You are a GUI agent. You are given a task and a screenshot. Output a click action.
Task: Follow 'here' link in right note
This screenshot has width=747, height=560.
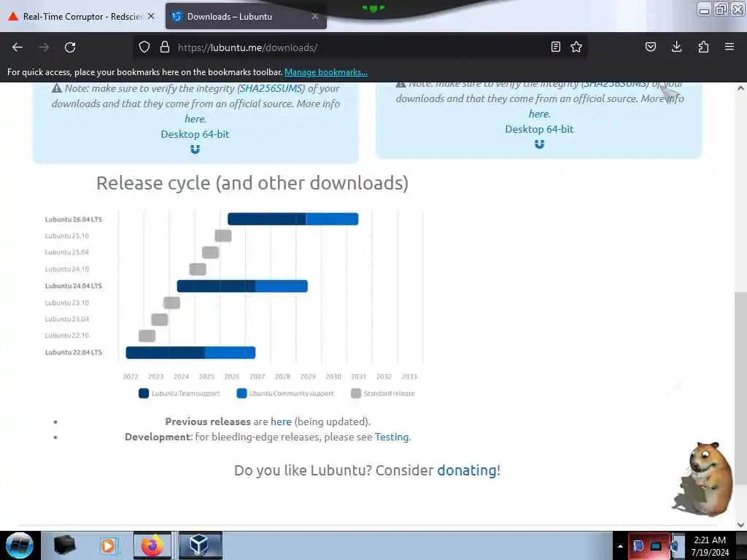click(539, 114)
